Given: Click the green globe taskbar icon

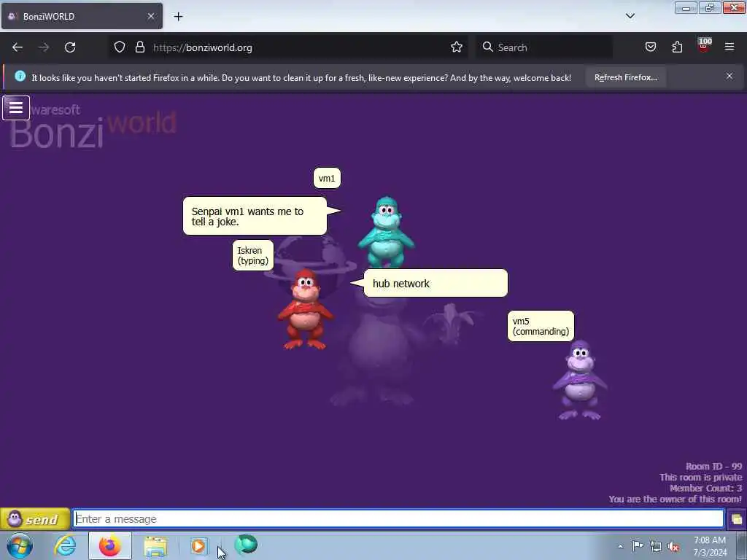Looking at the screenshot, I should pos(246,545).
